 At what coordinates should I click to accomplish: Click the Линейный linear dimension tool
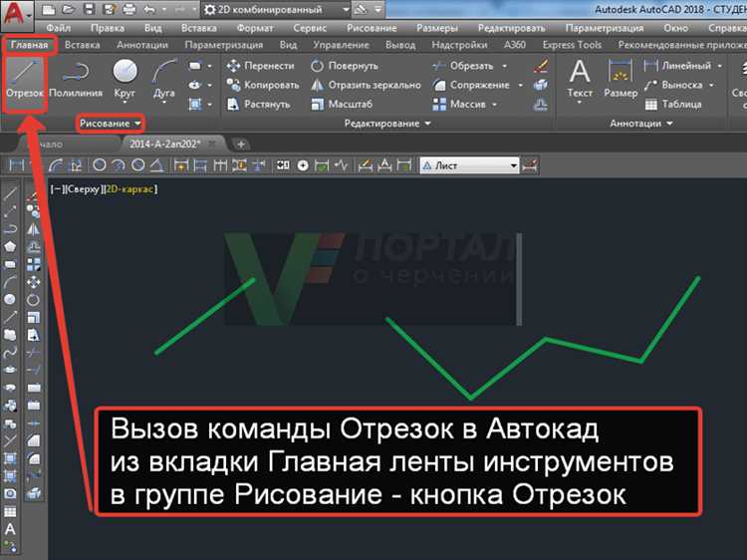coord(677,66)
